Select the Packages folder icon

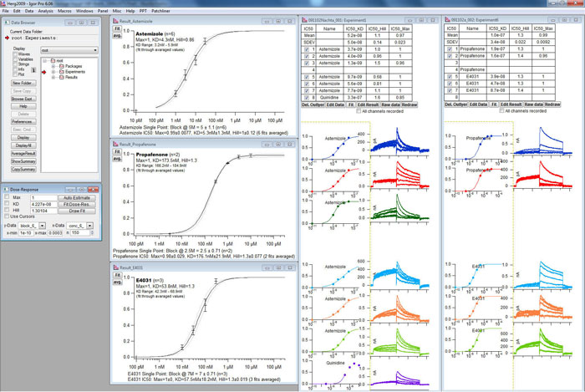[62, 66]
